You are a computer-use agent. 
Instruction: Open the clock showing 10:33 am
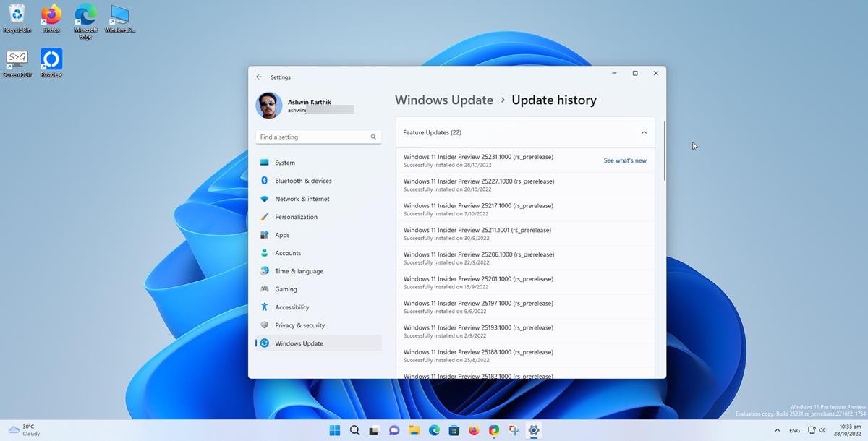pyautogui.click(x=849, y=430)
